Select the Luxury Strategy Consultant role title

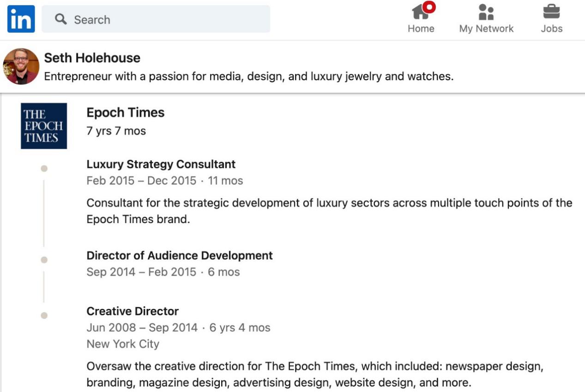(161, 164)
